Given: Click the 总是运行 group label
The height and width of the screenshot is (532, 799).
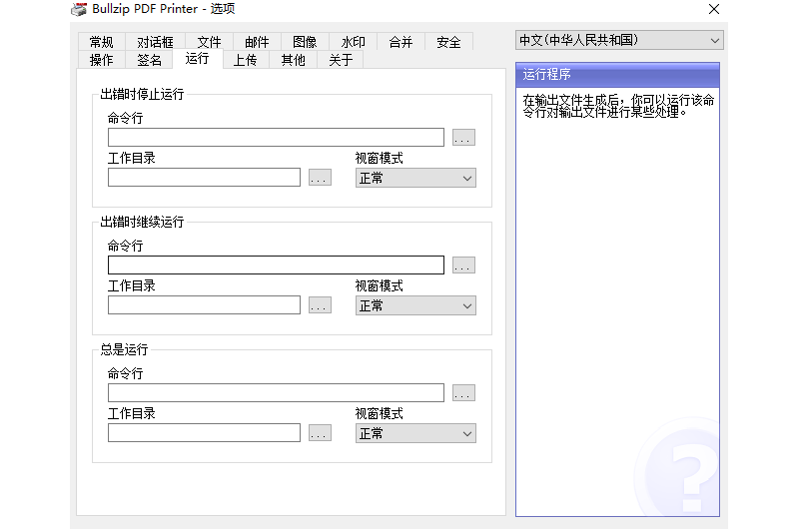Looking at the screenshot, I should 124,349.
